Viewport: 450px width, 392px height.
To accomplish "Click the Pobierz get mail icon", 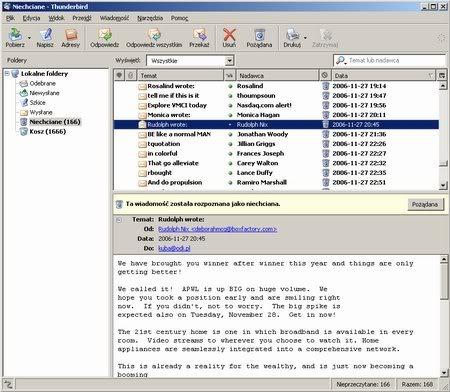I will (x=15, y=37).
